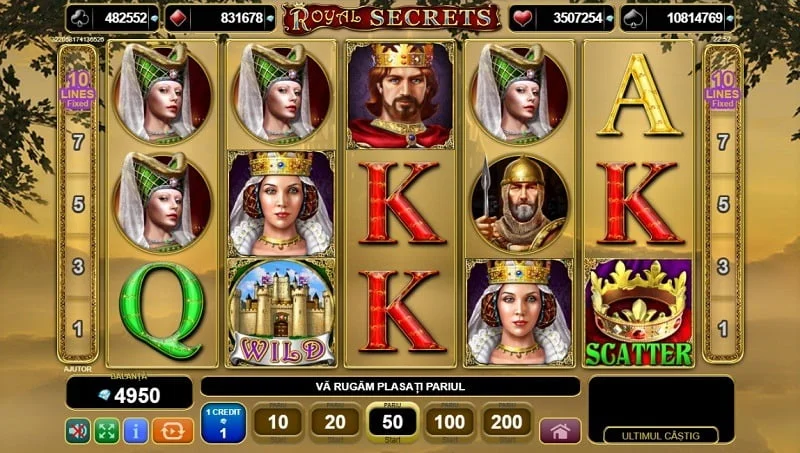This screenshot has width=800, height=453.
Task: Click the clubs jackpot counter
Action: pos(113,18)
